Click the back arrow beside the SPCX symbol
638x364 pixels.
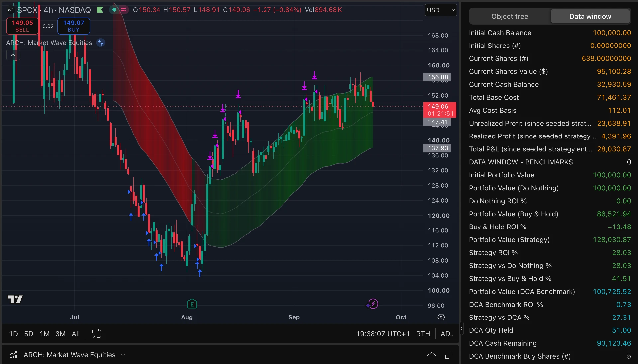point(10,10)
